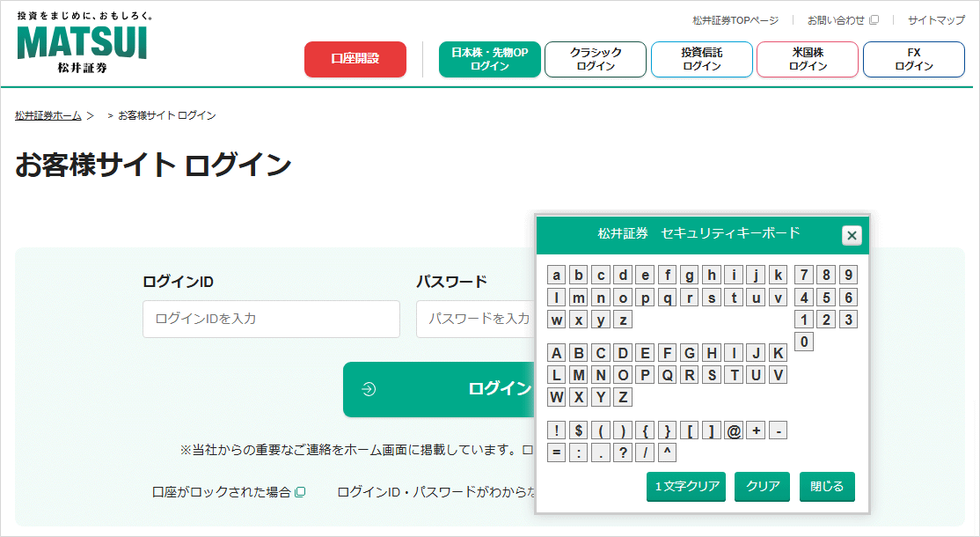Image resolution: width=980 pixels, height=537 pixels.
Task: Open サイトマップ link
Action: (x=936, y=20)
